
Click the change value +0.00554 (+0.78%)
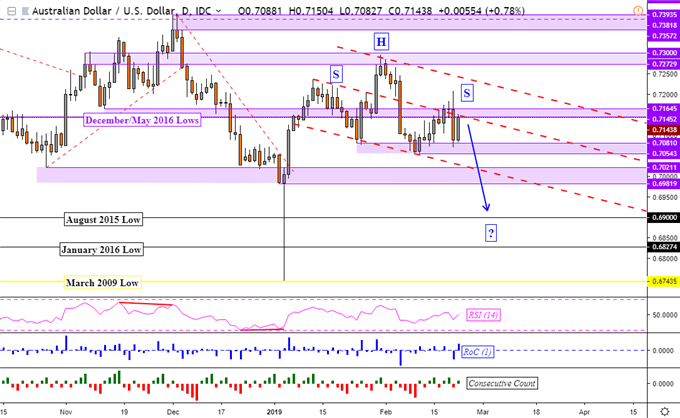(x=481, y=11)
